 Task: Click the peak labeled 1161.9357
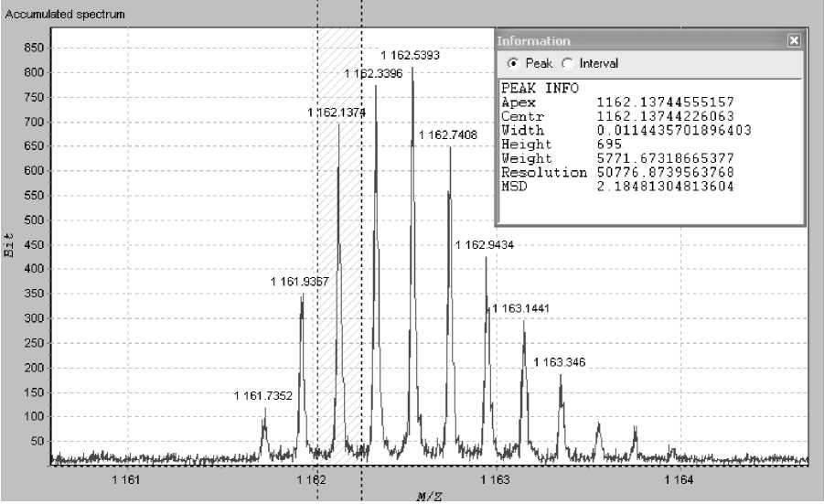(300, 282)
